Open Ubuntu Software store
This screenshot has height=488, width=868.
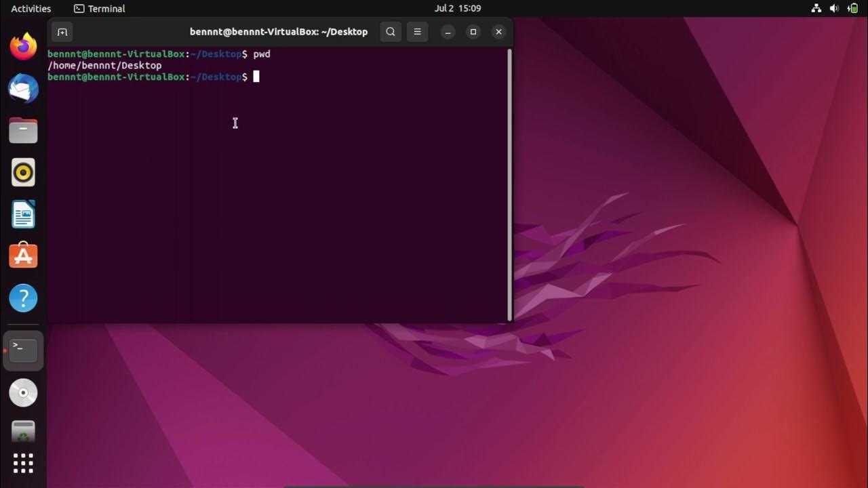coord(23,256)
